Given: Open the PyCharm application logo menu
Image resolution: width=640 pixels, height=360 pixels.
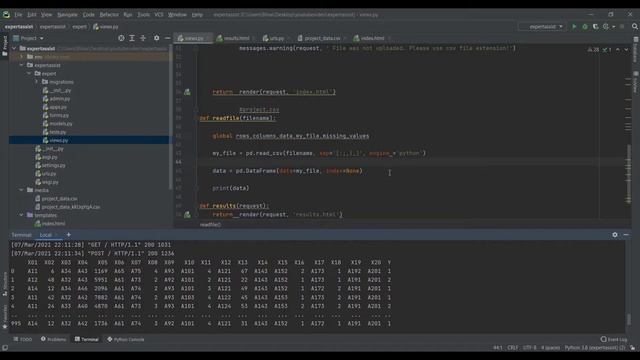Looking at the screenshot, I should [6, 15].
